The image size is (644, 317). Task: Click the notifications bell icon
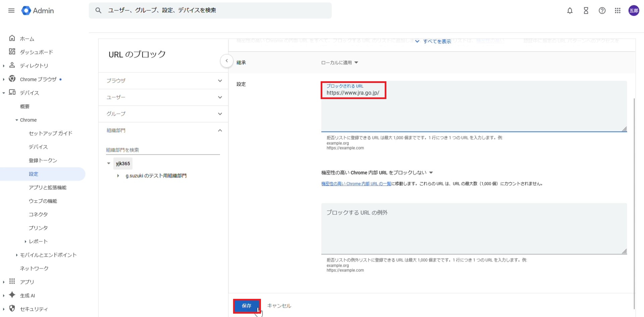click(x=570, y=11)
